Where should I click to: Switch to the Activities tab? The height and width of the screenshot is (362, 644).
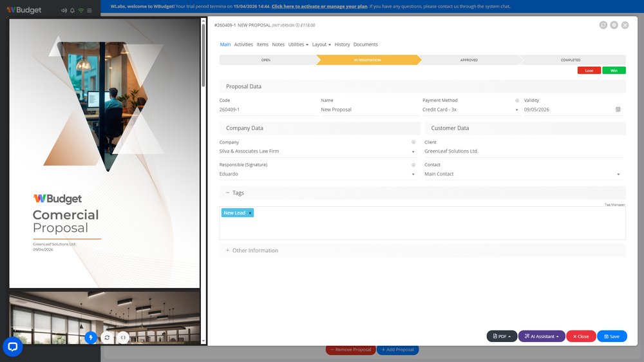[x=243, y=44]
